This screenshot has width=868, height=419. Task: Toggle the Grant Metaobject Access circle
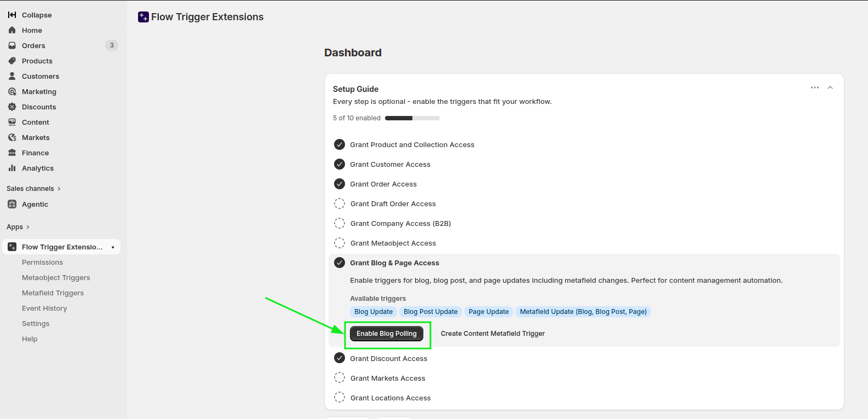tap(340, 243)
